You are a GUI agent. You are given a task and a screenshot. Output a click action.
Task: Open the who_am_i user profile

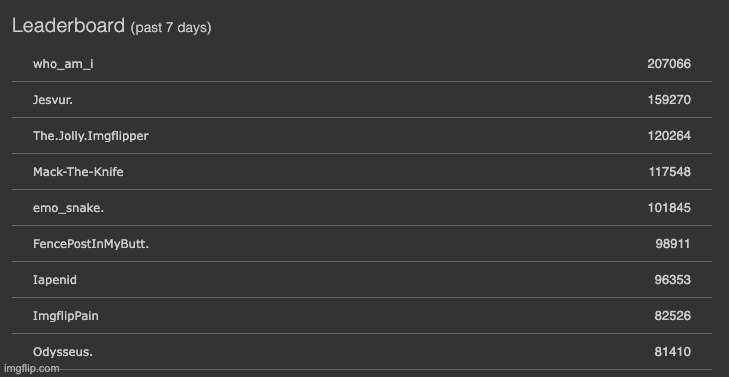point(63,64)
